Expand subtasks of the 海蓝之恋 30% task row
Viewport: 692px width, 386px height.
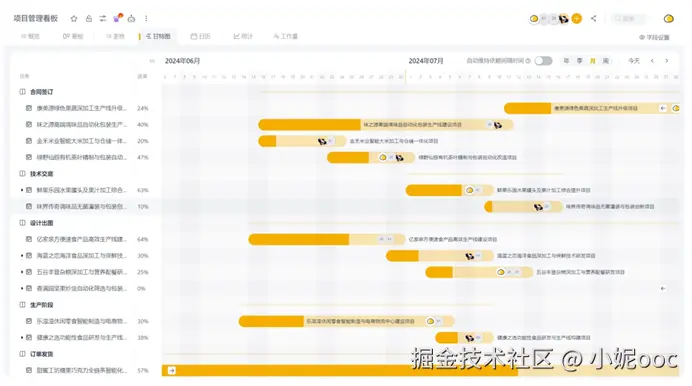click(22, 256)
